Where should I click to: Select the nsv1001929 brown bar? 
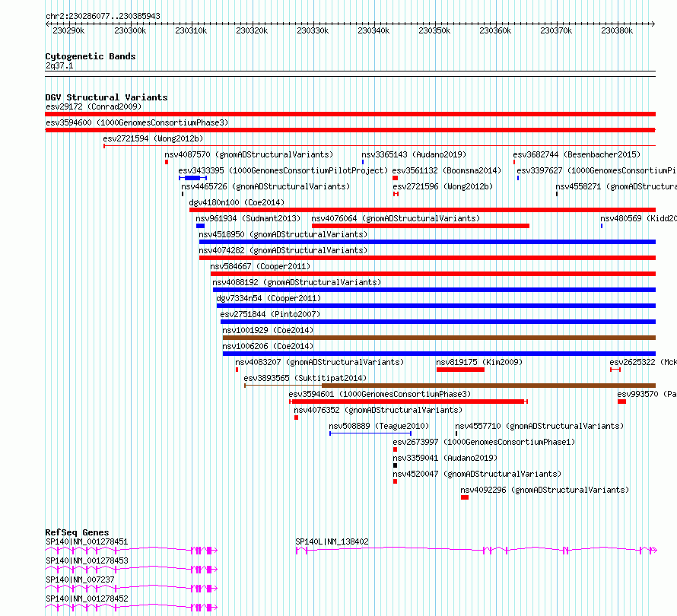439,338
